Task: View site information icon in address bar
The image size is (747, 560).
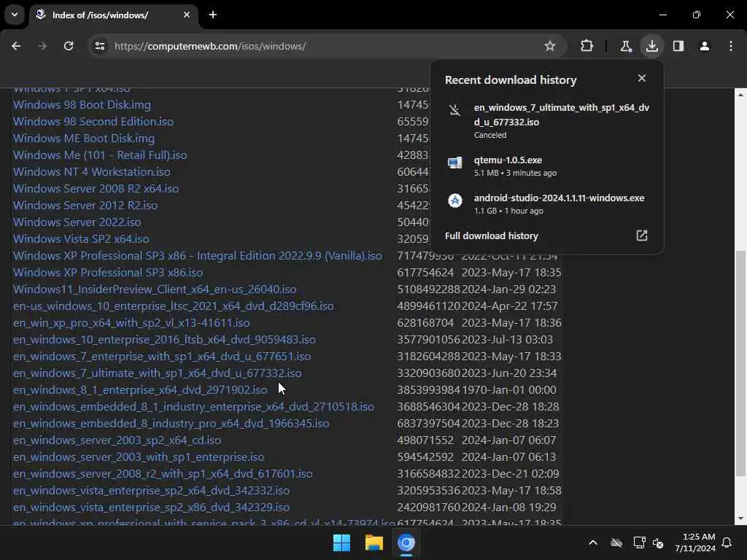Action: (x=99, y=46)
